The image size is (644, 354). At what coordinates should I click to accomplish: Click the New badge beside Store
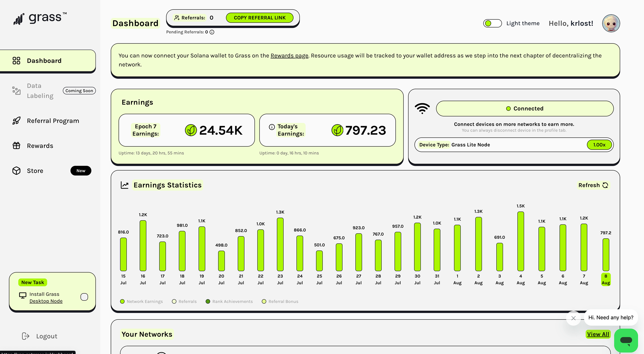point(81,171)
